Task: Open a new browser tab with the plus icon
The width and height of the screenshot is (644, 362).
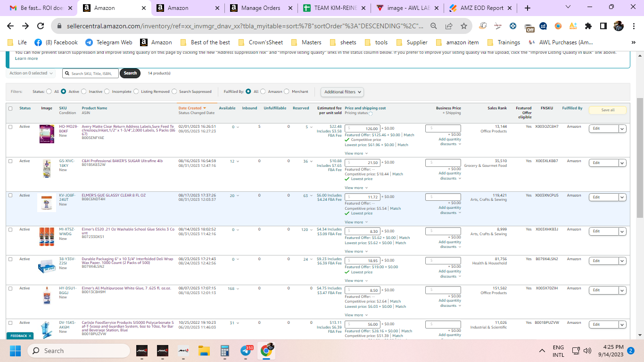Action: [x=528, y=8]
